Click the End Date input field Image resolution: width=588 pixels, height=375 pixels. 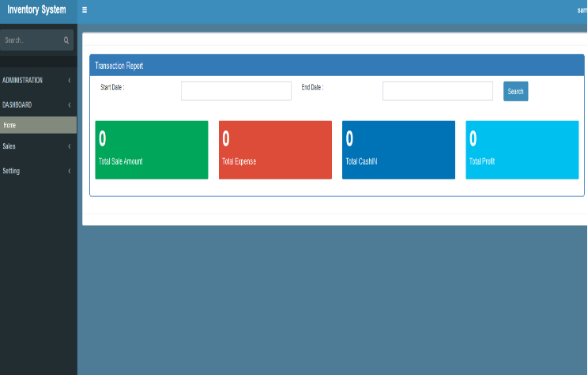(437, 91)
